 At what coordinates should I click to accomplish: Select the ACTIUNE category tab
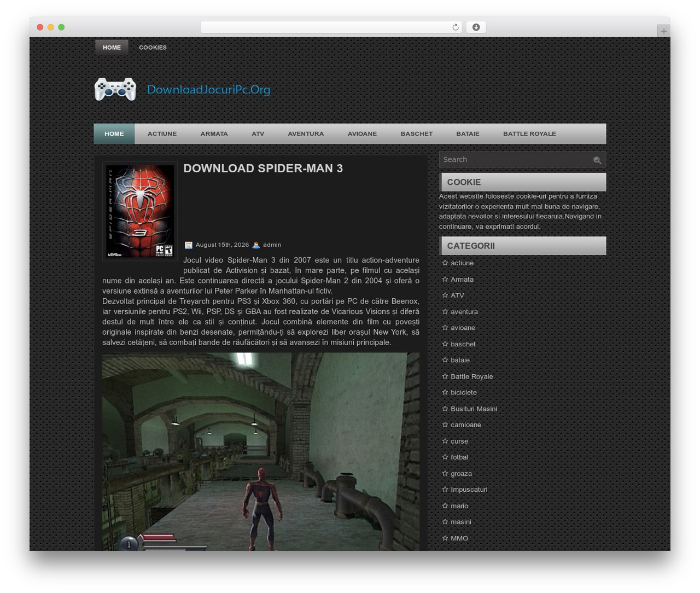pyautogui.click(x=162, y=134)
